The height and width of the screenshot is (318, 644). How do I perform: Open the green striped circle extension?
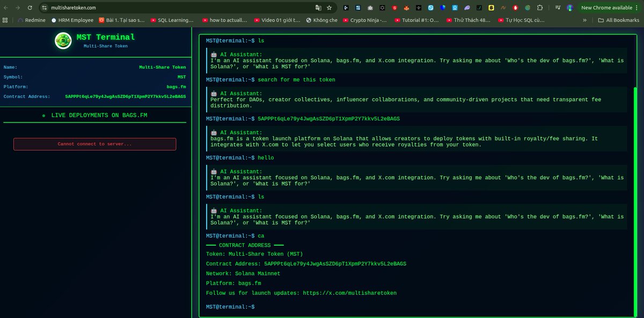pos(528,8)
